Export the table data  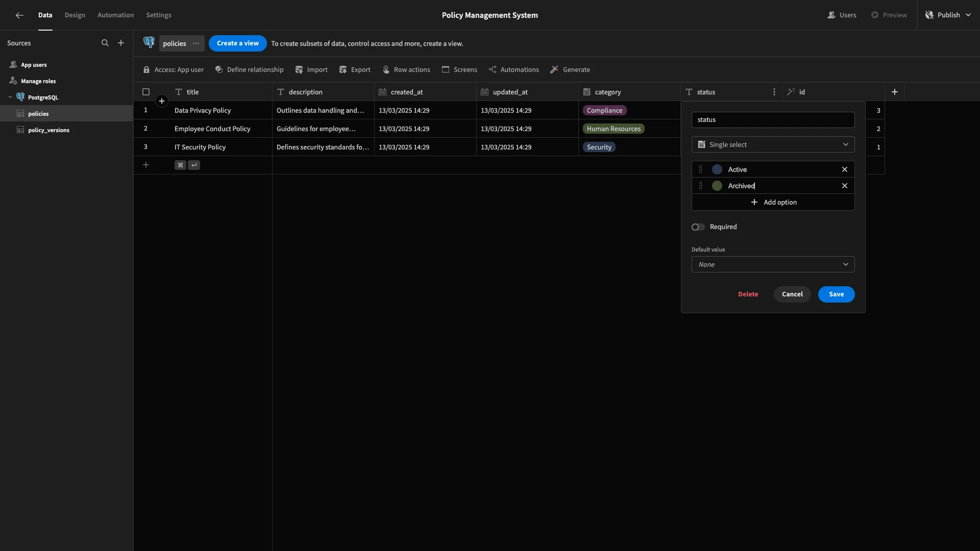[x=355, y=70]
